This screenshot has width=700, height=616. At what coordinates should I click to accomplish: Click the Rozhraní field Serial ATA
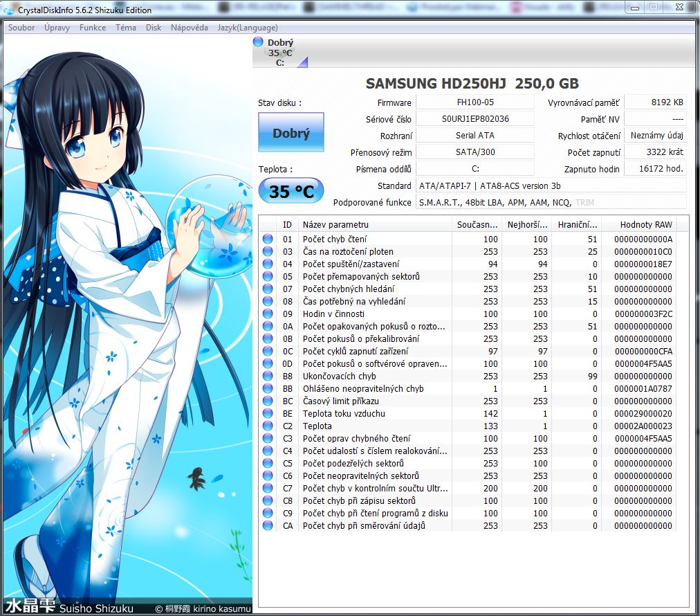point(475,136)
